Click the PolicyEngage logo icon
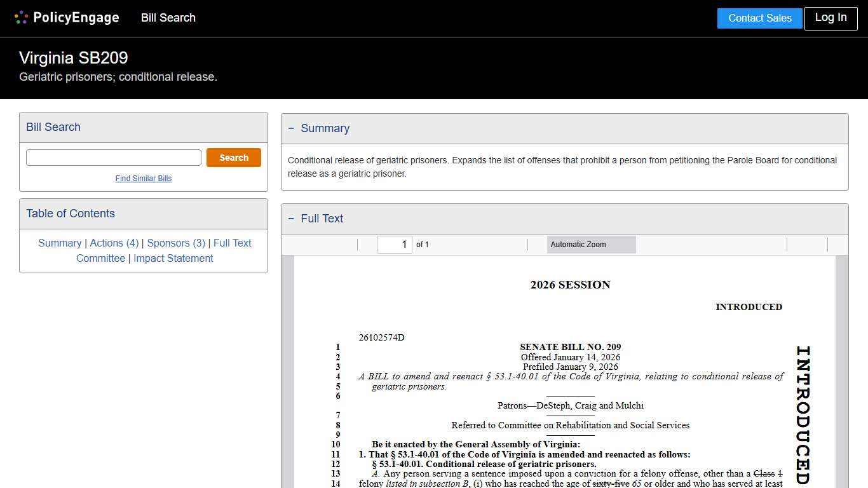 [21, 18]
